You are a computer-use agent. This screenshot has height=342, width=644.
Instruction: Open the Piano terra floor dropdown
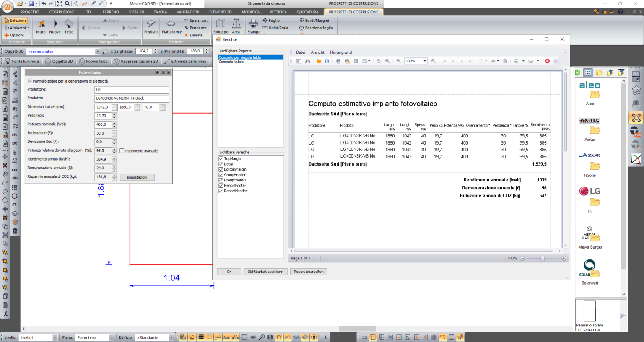pyautogui.click(x=112, y=337)
